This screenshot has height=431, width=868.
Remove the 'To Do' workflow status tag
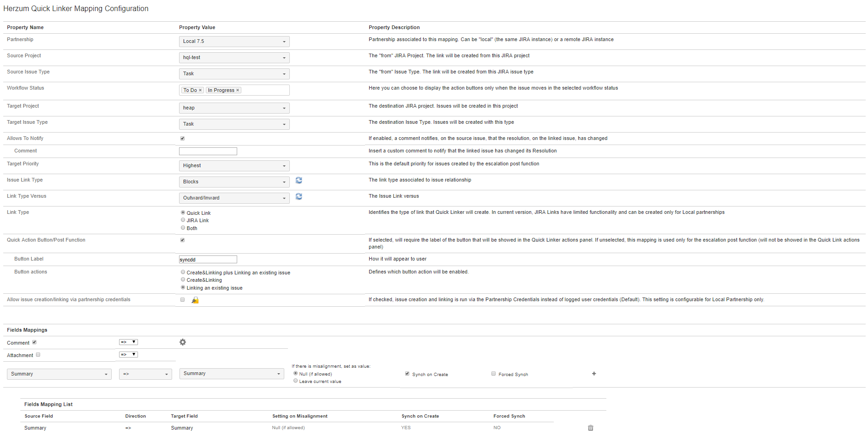point(200,91)
